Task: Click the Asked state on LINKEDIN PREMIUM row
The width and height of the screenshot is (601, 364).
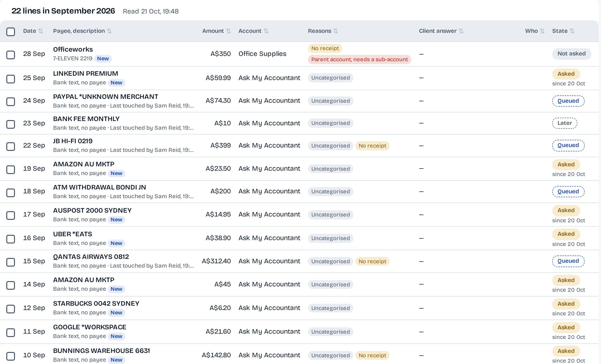Action: coord(566,74)
